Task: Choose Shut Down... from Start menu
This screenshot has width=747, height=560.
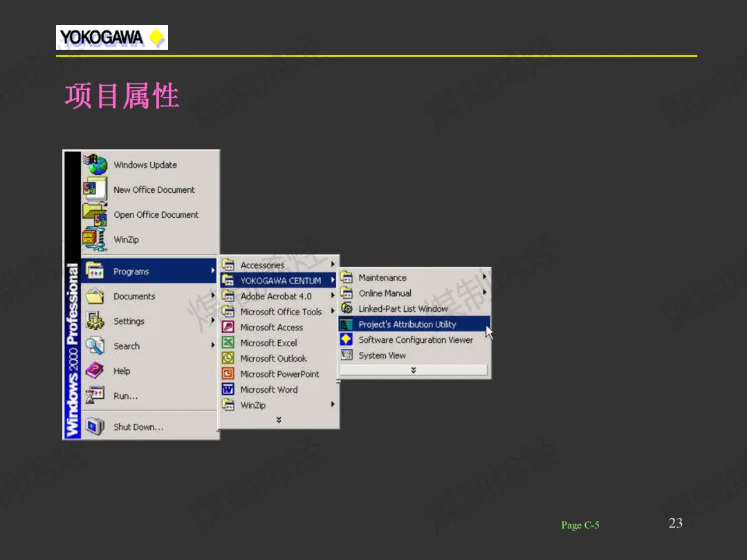Action: point(149,427)
